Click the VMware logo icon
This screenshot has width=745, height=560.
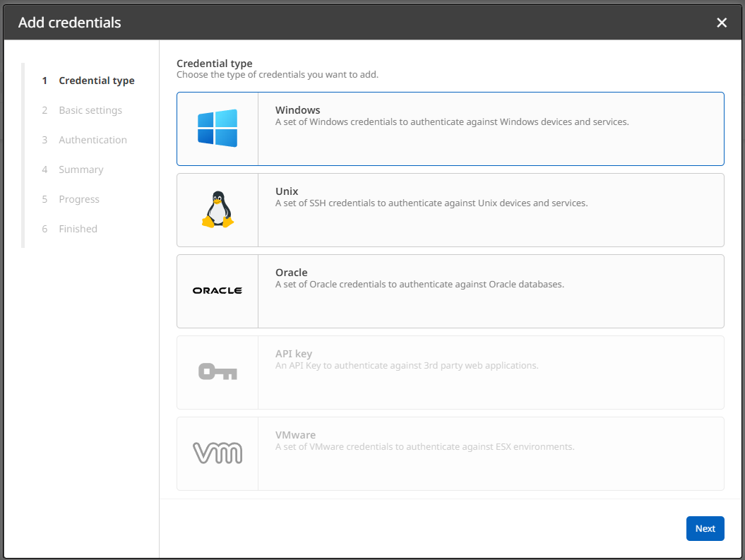coord(217,453)
